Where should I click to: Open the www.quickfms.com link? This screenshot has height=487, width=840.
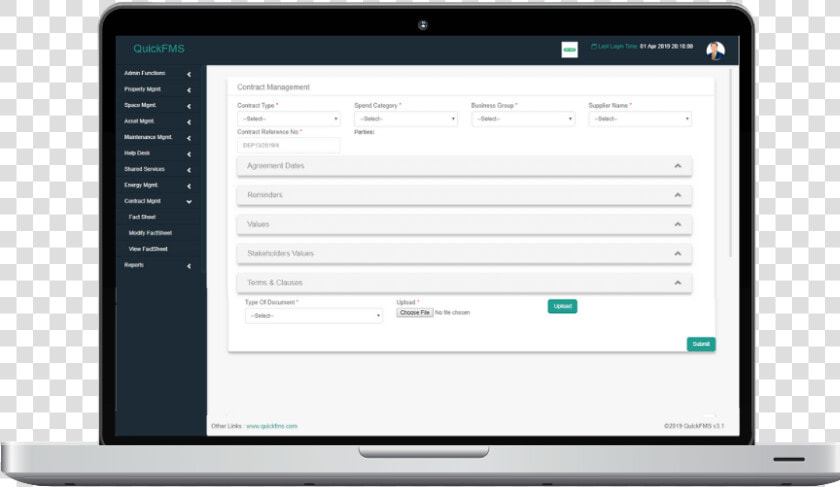tap(272, 426)
